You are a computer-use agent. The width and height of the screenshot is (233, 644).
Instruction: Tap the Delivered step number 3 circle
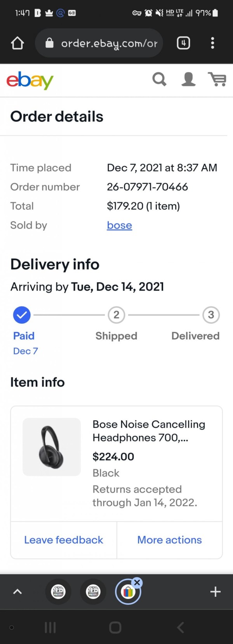211,315
